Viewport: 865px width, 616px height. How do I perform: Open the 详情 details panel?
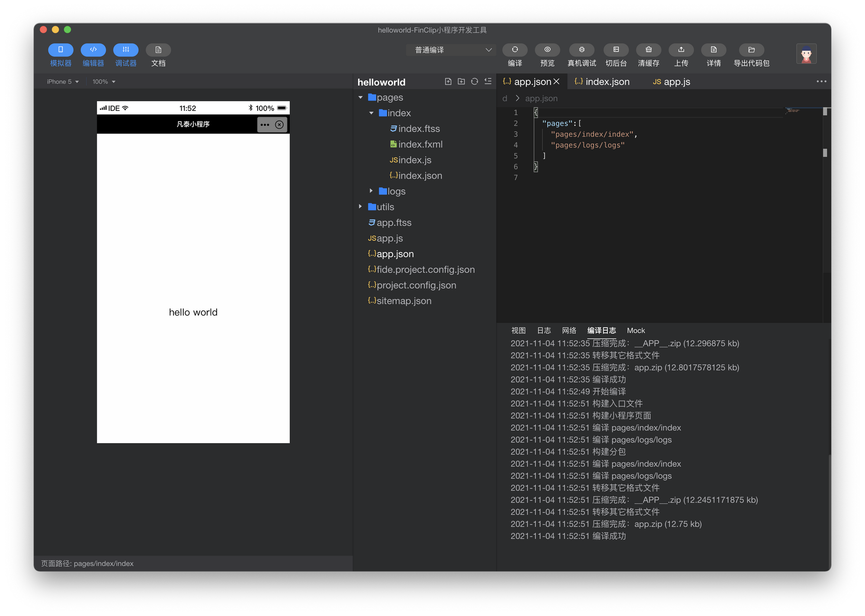tap(714, 55)
